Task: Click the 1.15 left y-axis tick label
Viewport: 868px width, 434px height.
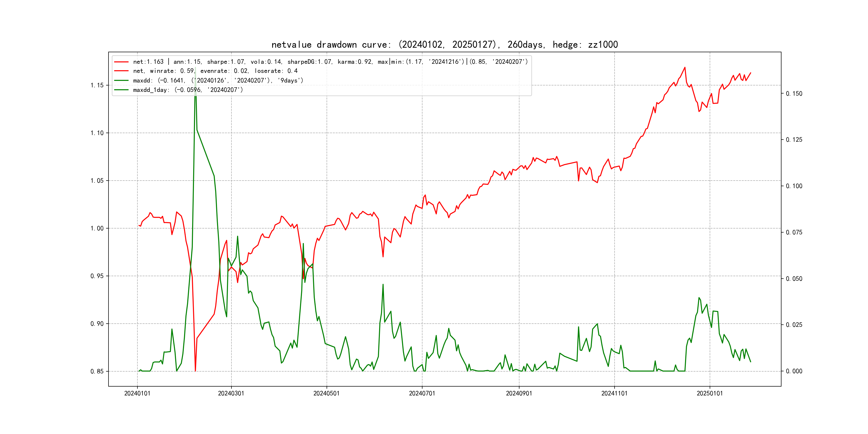Action: (x=97, y=85)
